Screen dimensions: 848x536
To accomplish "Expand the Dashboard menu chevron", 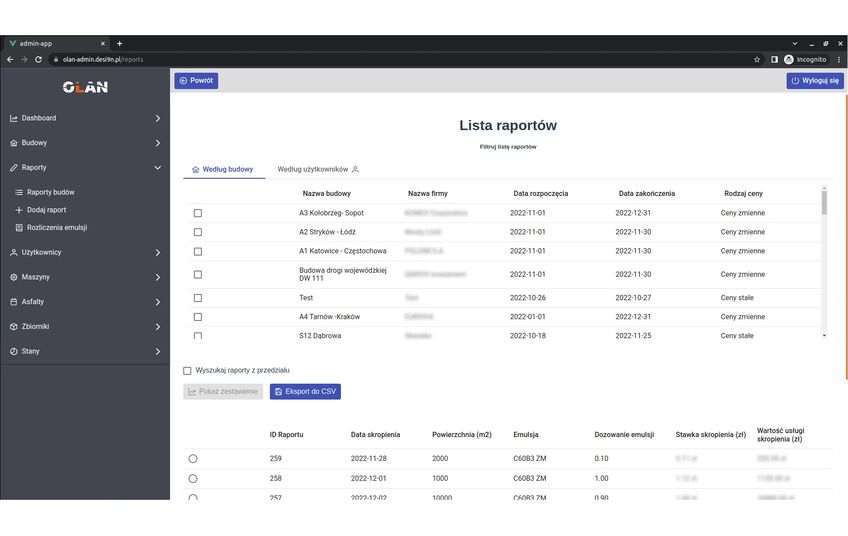I will click(157, 118).
